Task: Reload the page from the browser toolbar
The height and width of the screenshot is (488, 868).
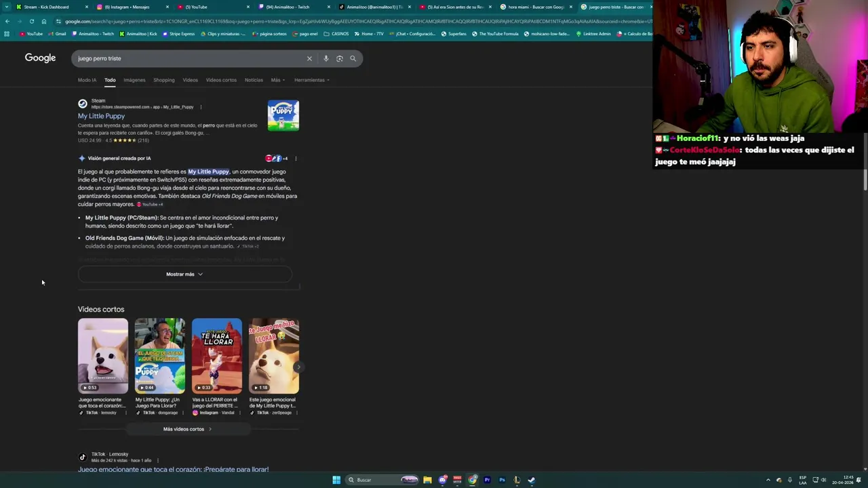Action: point(31,21)
